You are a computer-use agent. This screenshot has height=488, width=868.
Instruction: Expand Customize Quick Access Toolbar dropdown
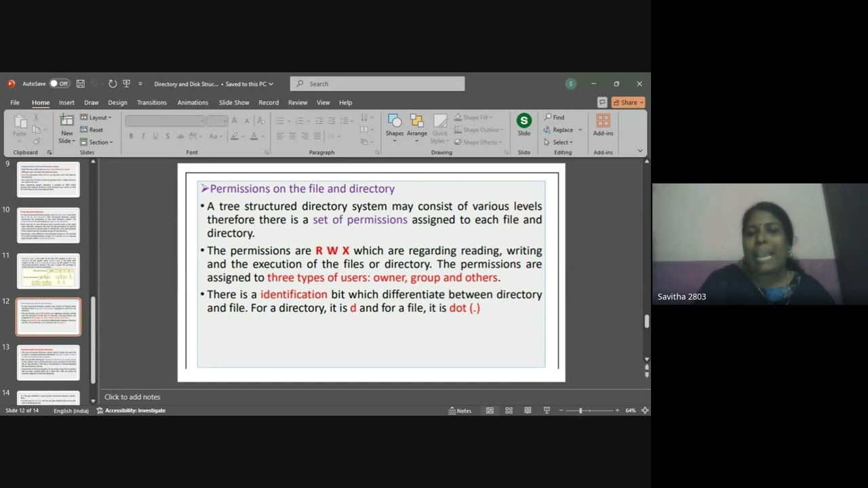[140, 84]
